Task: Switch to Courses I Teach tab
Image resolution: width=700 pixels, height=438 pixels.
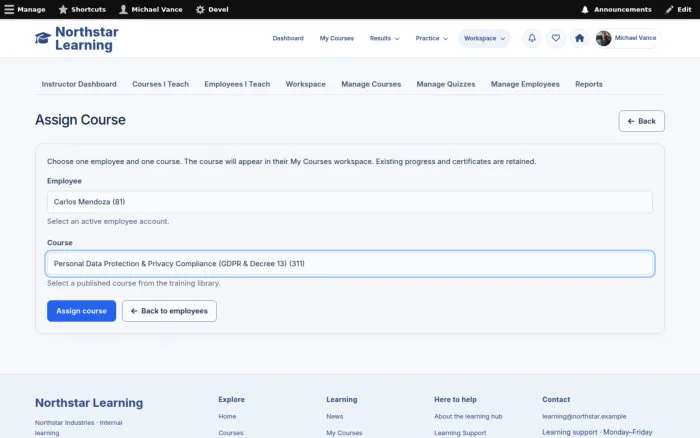Action: click(x=160, y=84)
